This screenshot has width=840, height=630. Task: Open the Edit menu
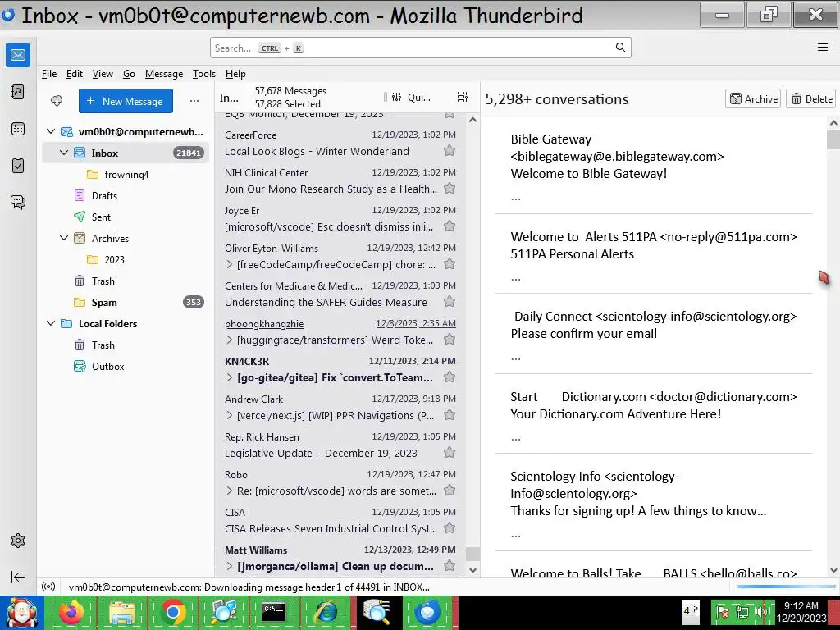click(75, 74)
